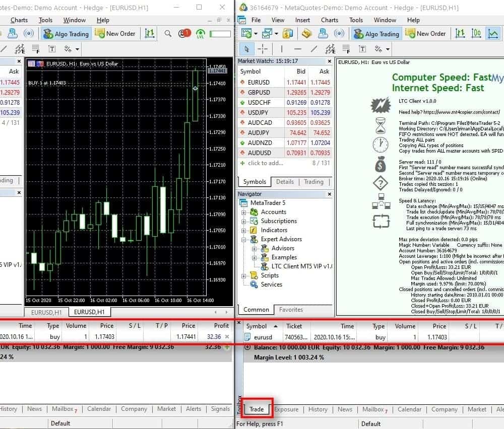Viewport: 504px width, 429px height.
Task: Click the Signals broadcast icon in right window
Action: point(339,33)
